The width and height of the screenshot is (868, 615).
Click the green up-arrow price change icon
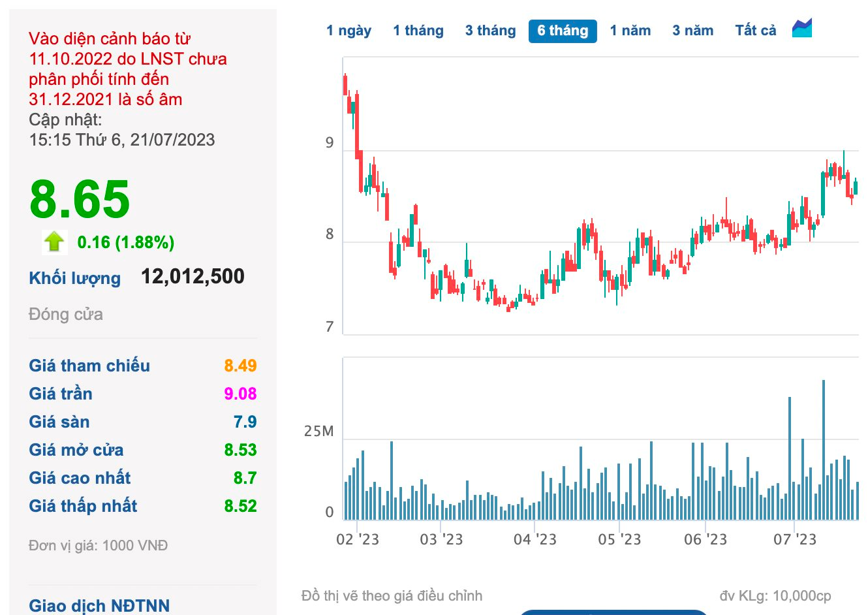pos(54,242)
